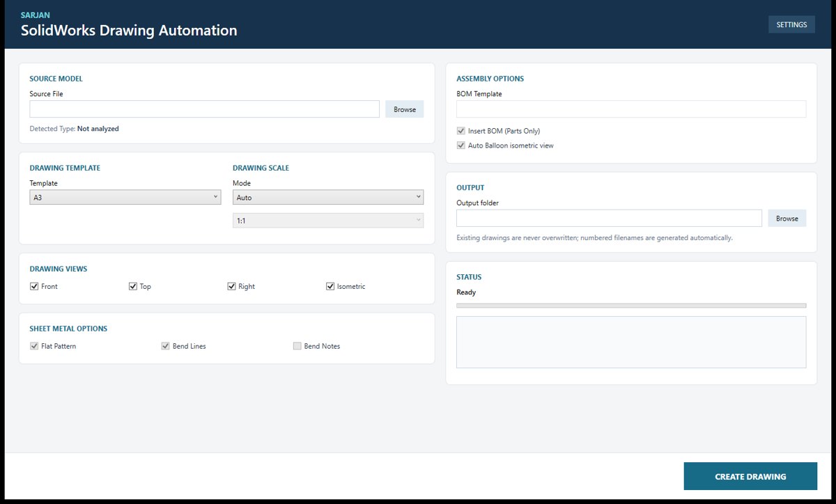Click the 'STATUS' section heading
The image size is (836, 504).
pos(469,277)
